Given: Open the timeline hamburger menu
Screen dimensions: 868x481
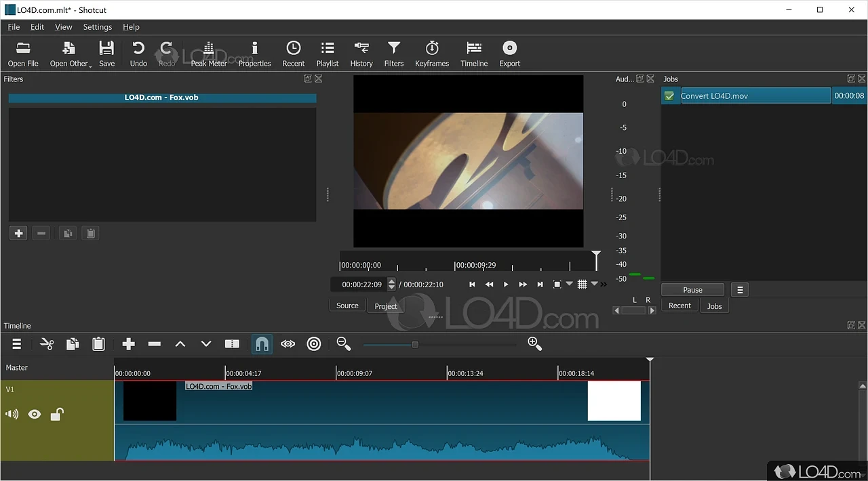Looking at the screenshot, I should coord(16,343).
